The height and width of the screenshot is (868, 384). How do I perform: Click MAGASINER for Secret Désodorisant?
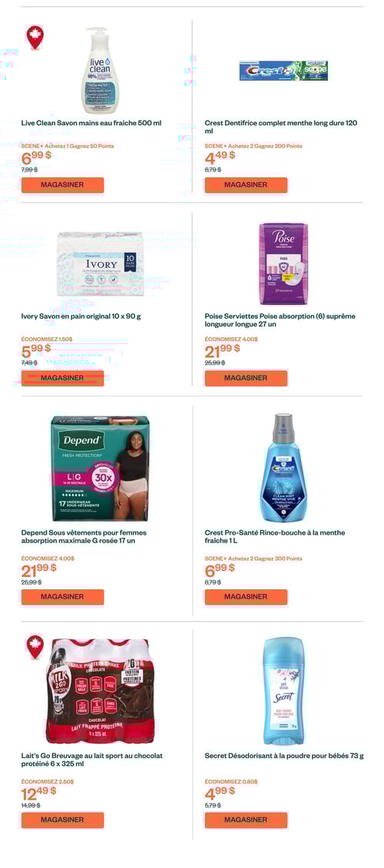pyautogui.click(x=246, y=820)
